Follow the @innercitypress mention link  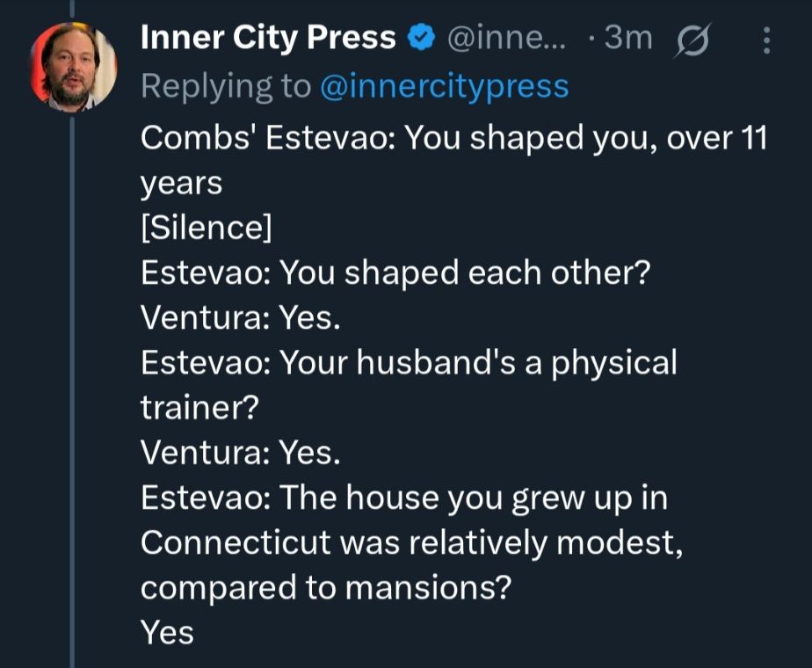(x=443, y=86)
